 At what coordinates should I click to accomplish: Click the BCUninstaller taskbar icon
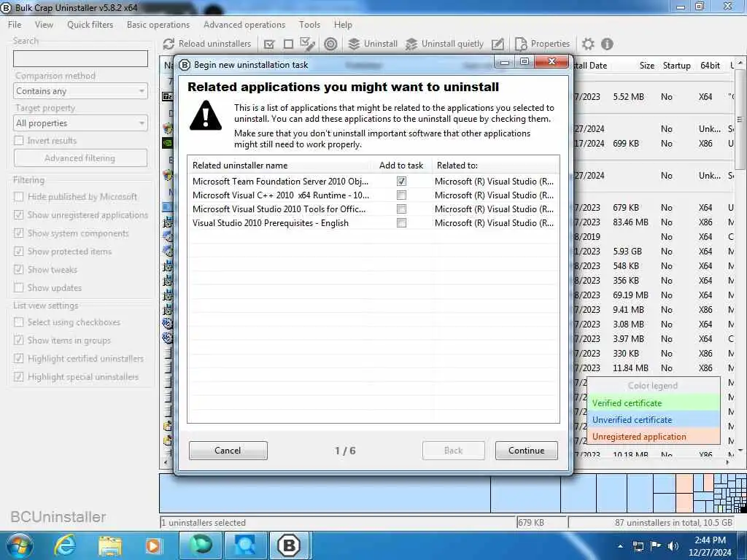tap(289, 545)
